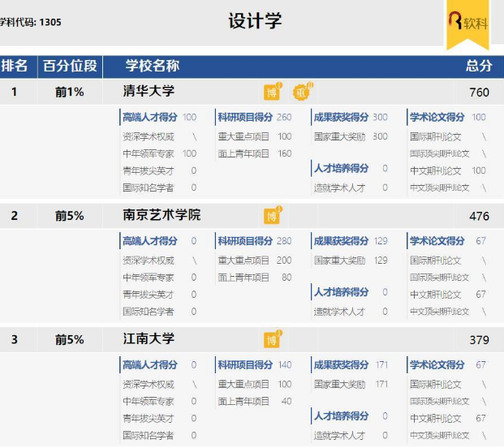
Task: Open the 南京艺术学院 school name
Action: [x=162, y=215]
